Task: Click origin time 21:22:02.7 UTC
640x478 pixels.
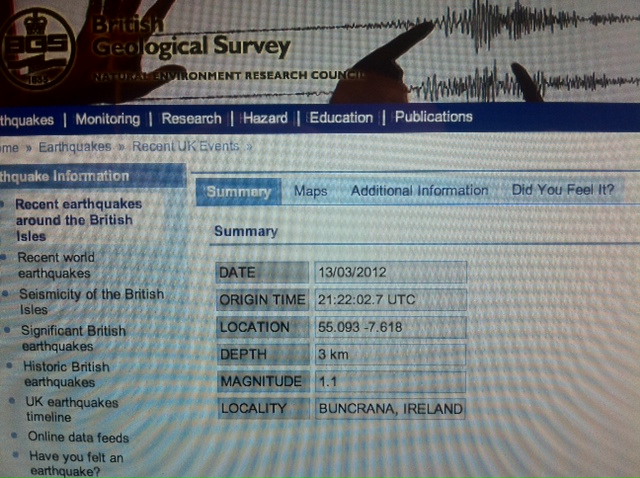Action: pyautogui.click(x=390, y=300)
